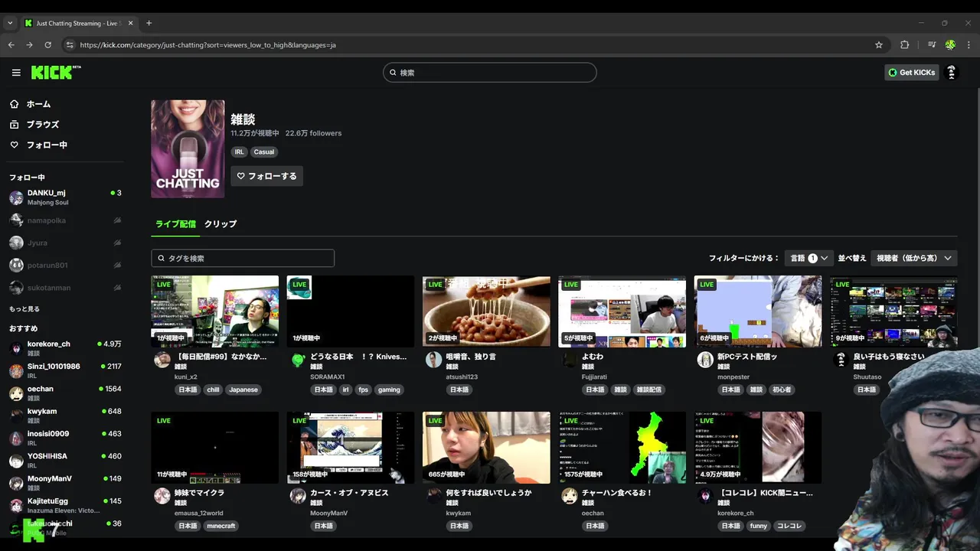The width and height of the screenshot is (980, 551).
Task: Open the SORAMAX1 stream thumbnail
Action: click(x=351, y=311)
